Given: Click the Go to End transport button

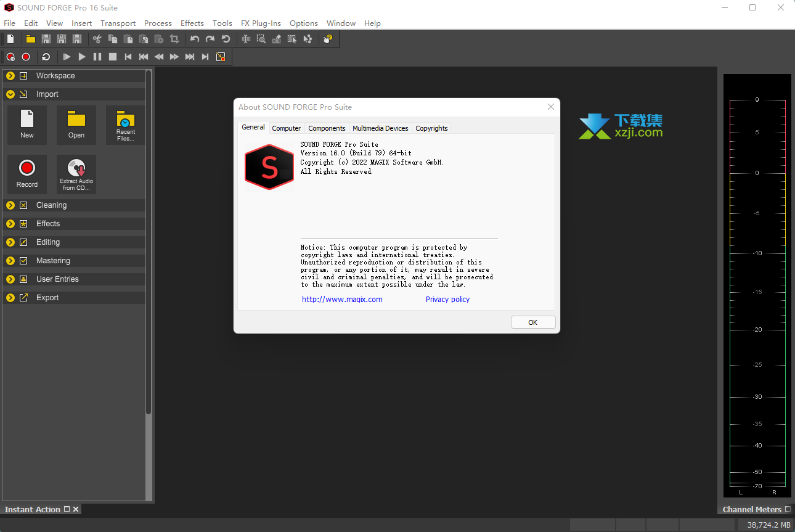Looking at the screenshot, I should tap(205, 57).
